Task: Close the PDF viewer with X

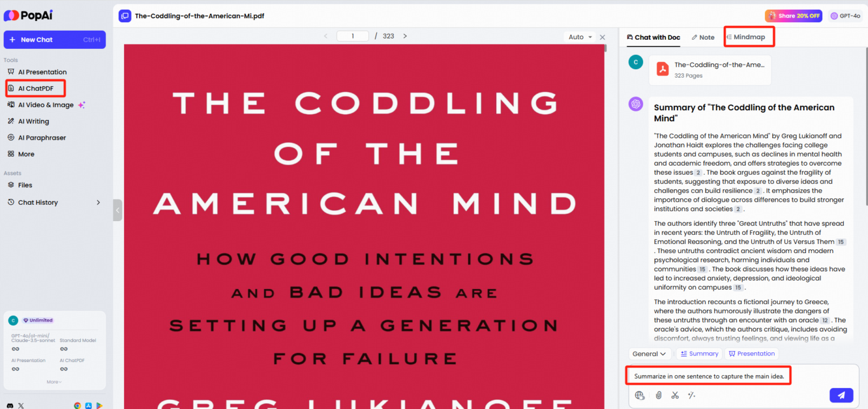Action: 602,37
